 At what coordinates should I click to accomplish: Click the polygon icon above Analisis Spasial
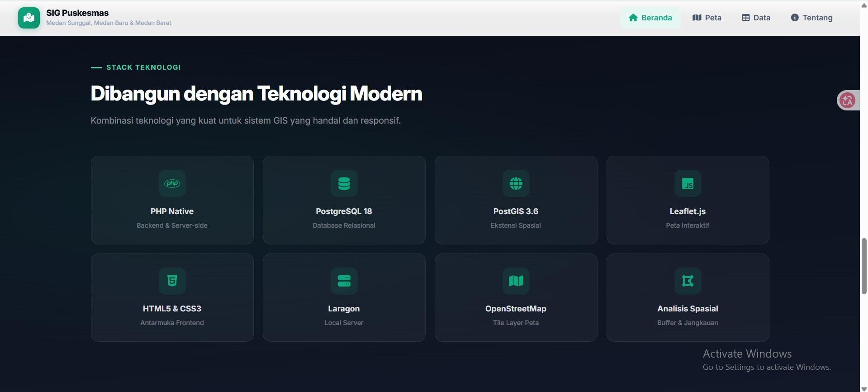click(x=688, y=281)
